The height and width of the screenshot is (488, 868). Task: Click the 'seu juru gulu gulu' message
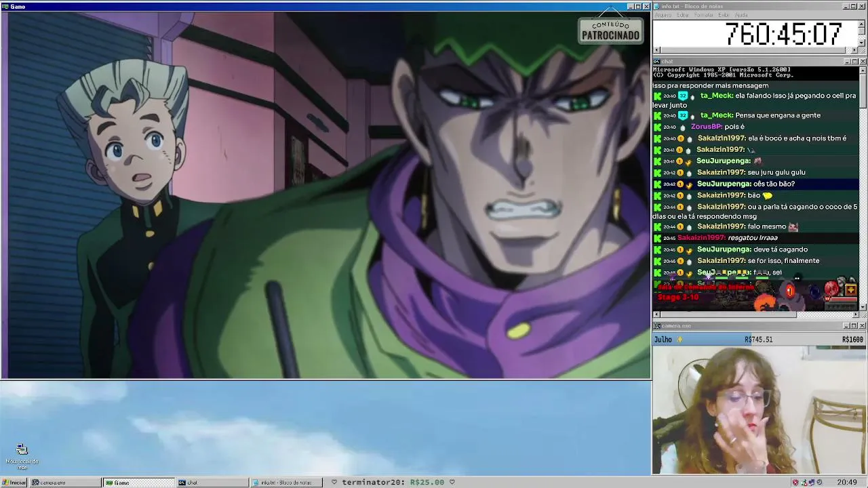pos(776,172)
